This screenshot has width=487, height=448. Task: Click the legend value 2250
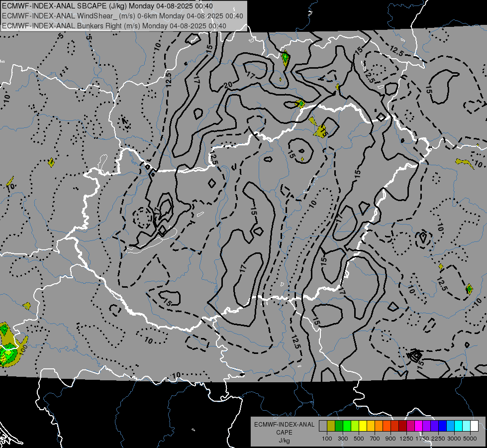(x=438, y=439)
